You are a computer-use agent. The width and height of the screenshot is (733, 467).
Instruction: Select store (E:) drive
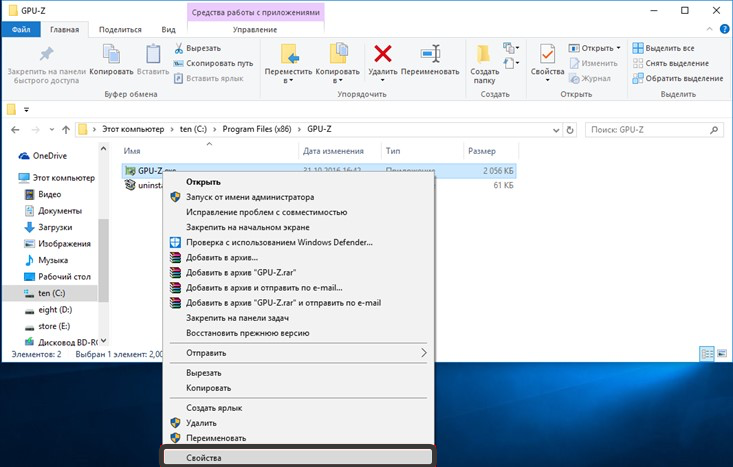point(47,326)
